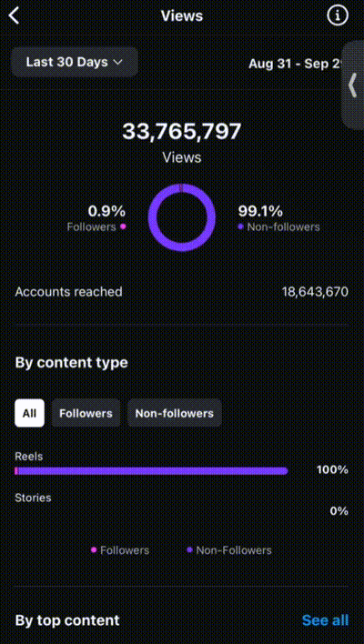
Task: Click the Non-followers purple legend dot by the donut
Action: coord(241,226)
